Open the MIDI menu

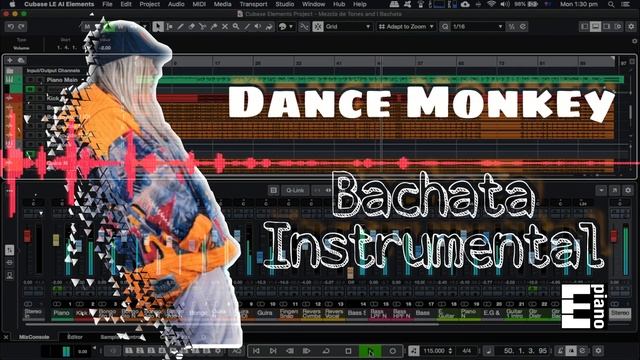click(199, 4)
